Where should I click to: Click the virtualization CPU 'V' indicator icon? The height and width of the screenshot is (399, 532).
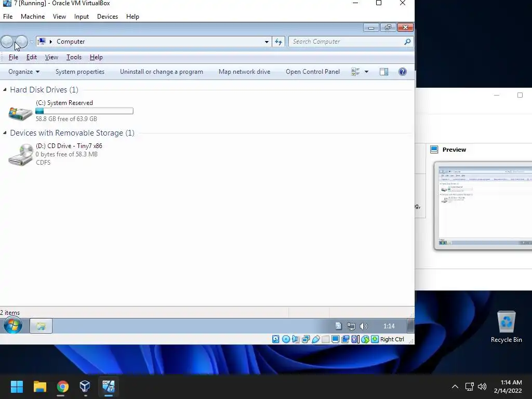[355, 339]
